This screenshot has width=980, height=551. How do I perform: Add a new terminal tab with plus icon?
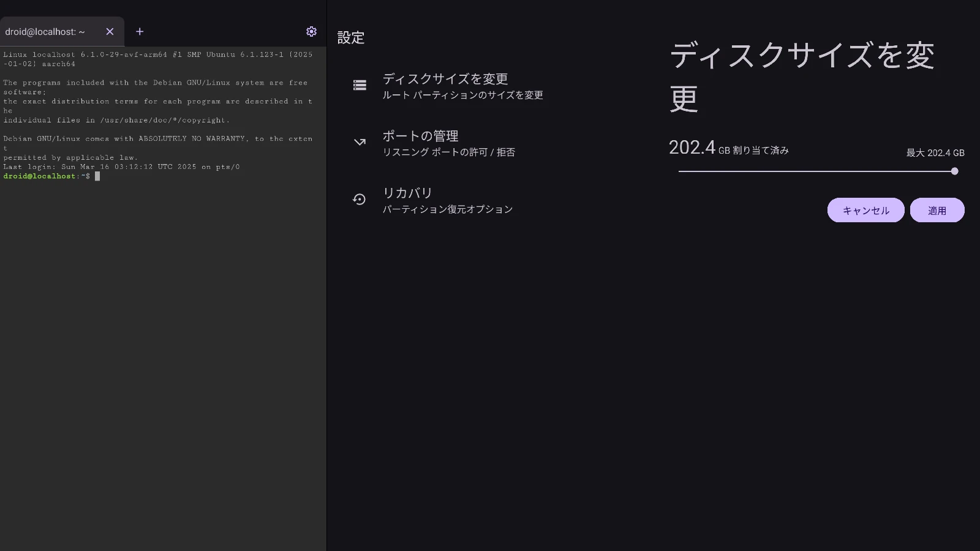[x=140, y=31]
